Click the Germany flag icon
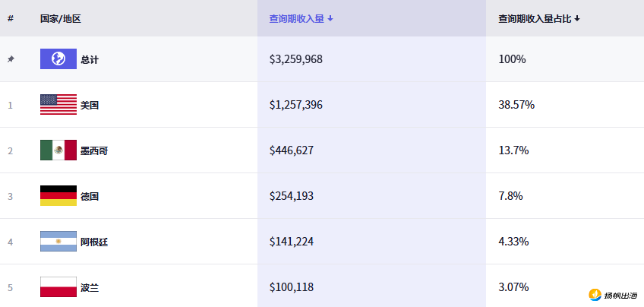The width and height of the screenshot is (644, 307). [58, 196]
